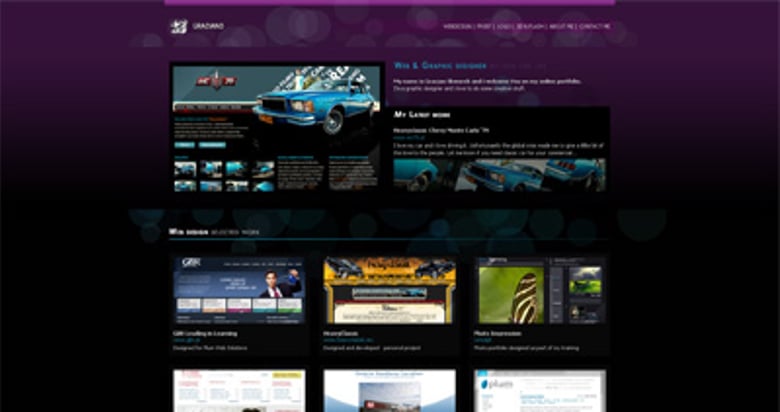Open the bottom-middle building website thumbnail

click(389, 391)
